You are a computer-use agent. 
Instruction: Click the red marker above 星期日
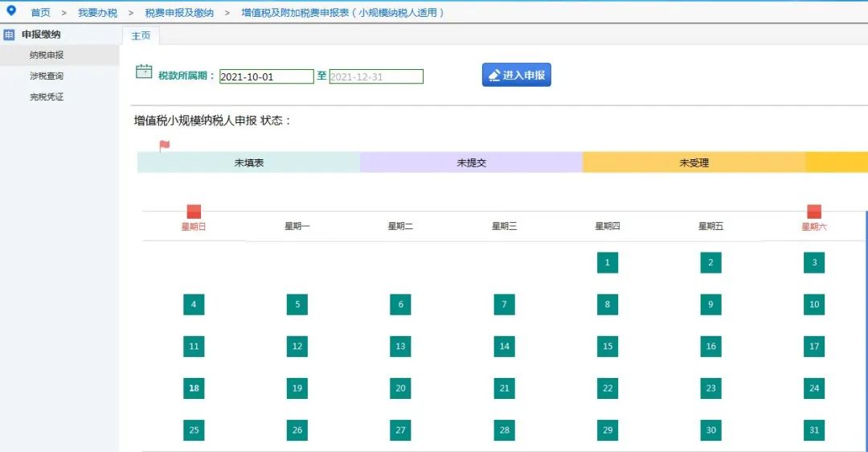[x=194, y=211]
